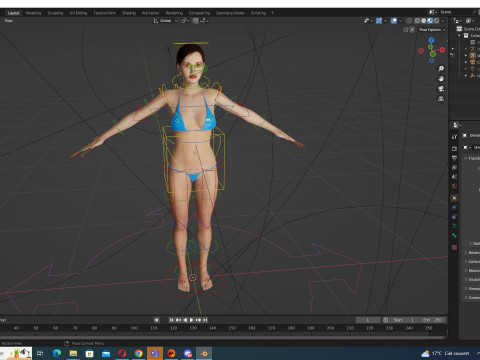Open the Output properties tab
The image size is (480, 360).
[x=454, y=158]
